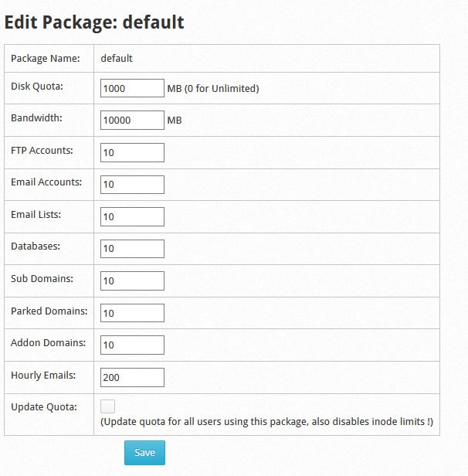
Task: Focus the FTP Accounts field
Action: pyautogui.click(x=132, y=152)
